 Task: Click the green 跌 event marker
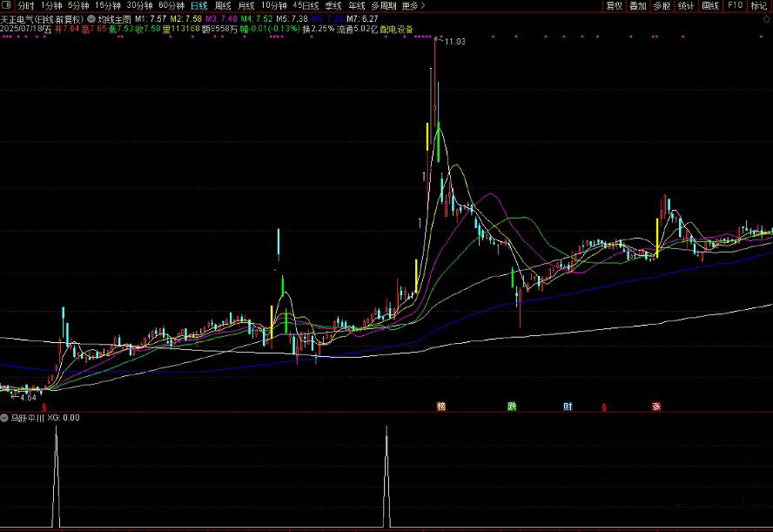511,407
